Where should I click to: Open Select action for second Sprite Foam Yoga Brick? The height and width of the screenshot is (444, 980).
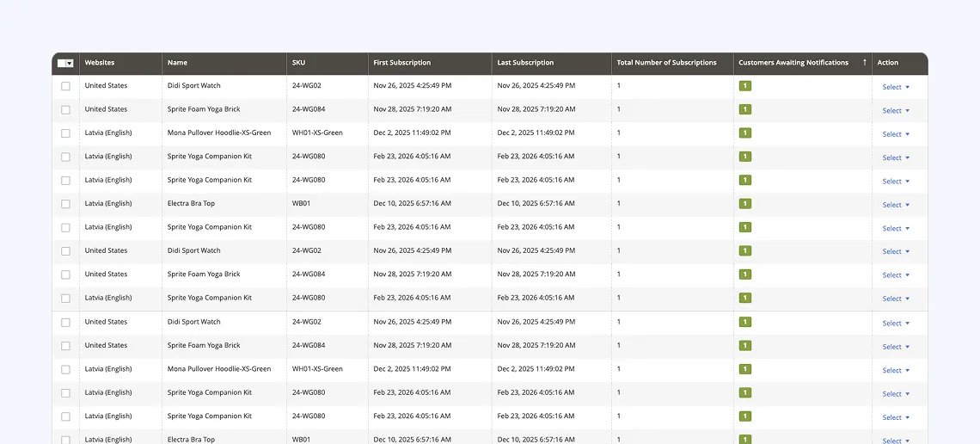pyautogui.click(x=896, y=275)
